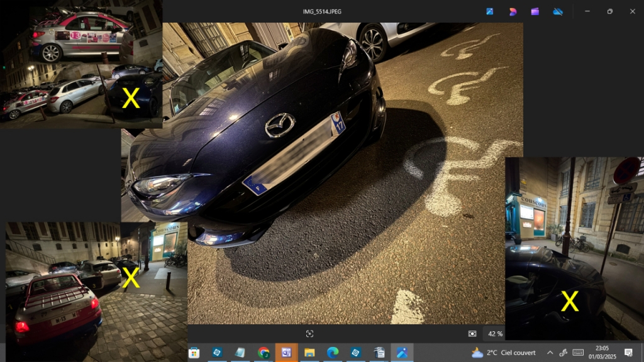Screen dimensions: 644x362
Task: Open Microsoft Store from the taskbar
Action: (194, 353)
